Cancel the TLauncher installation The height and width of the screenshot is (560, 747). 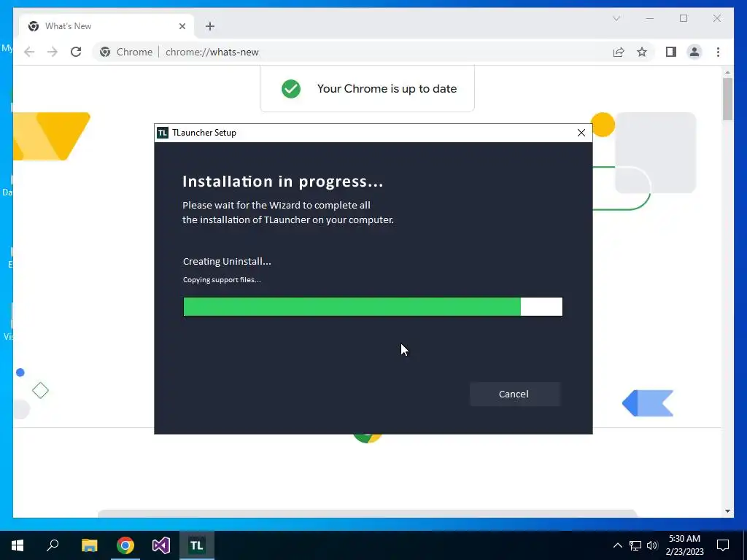click(514, 394)
